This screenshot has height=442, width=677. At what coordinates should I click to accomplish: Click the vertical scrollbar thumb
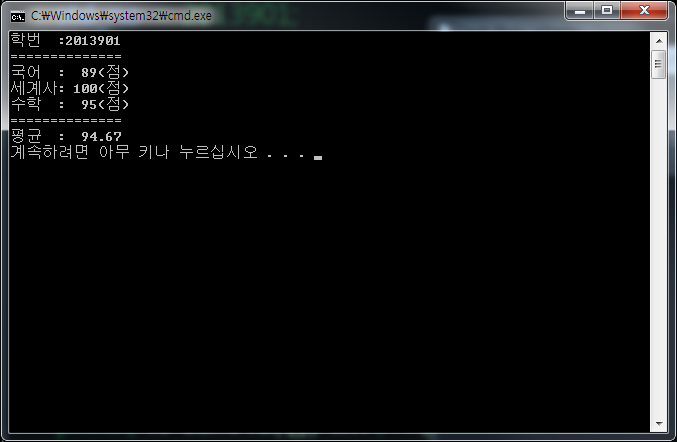point(659,64)
